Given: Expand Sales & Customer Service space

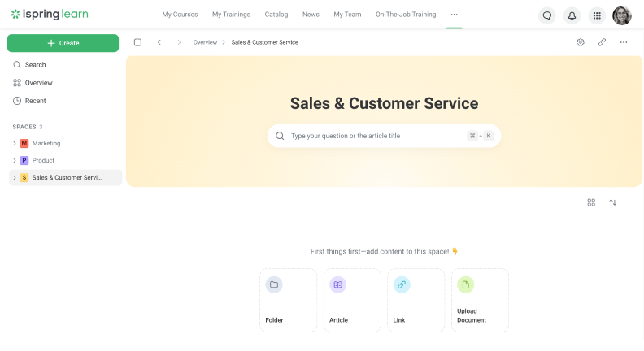Looking at the screenshot, I should [15, 178].
